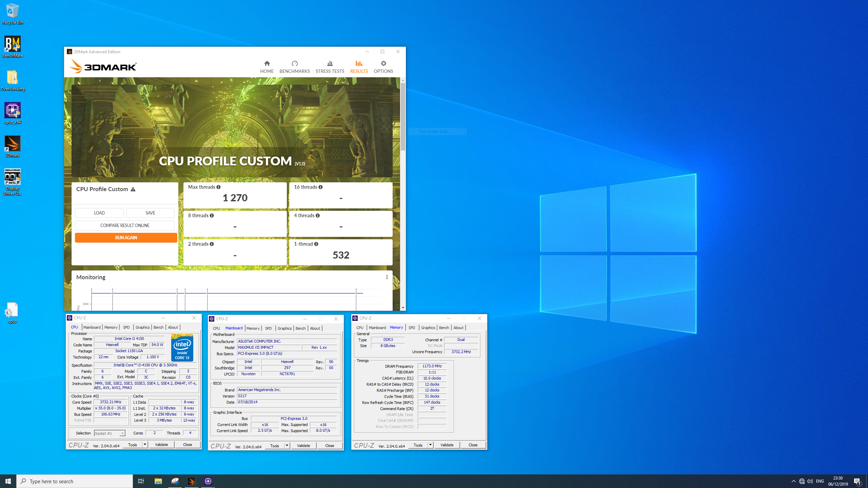
Task: Open STRESS TESTS in 3DMark
Action: [330, 67]
